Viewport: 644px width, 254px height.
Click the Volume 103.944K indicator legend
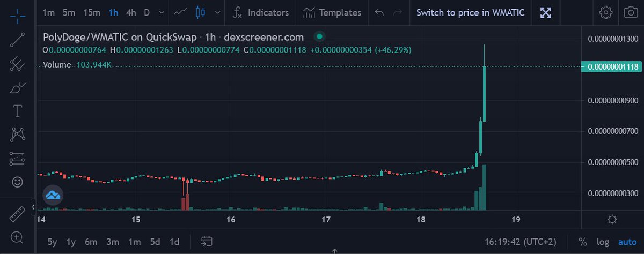77,64
